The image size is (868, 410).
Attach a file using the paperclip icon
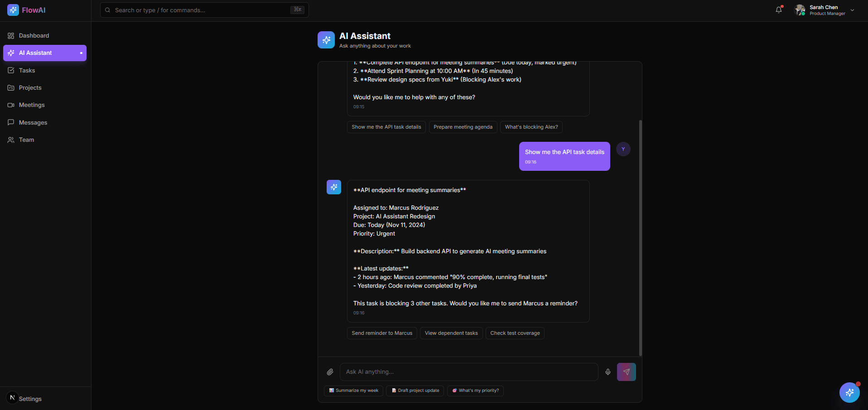point(330,371)
